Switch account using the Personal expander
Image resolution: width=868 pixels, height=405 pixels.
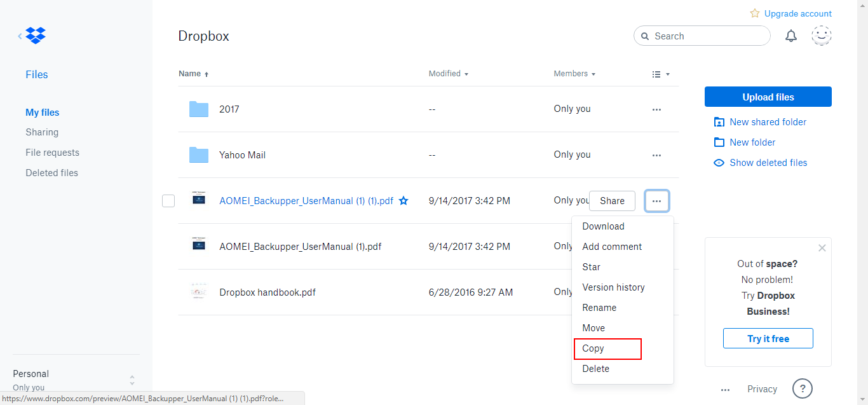132,380
